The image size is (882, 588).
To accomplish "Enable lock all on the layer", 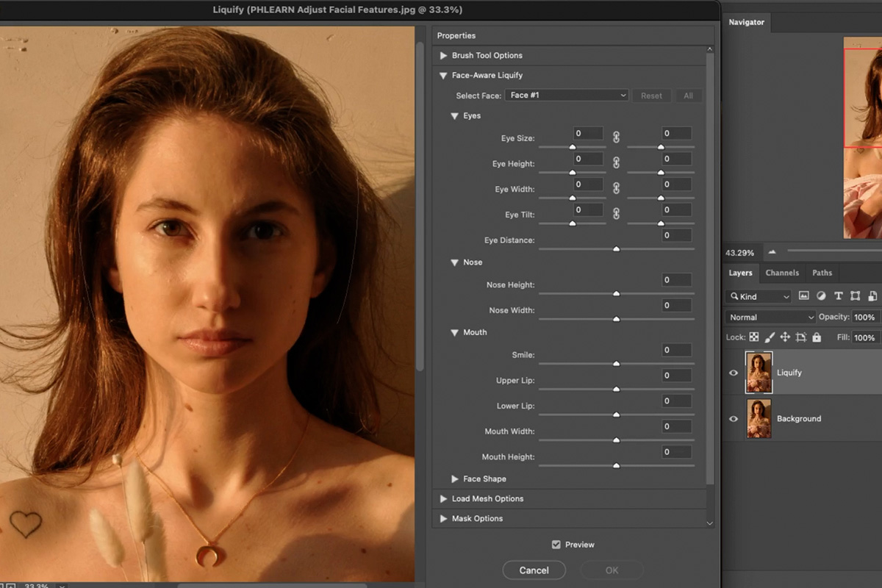I will pyautogui.click(x=817, y=337).
